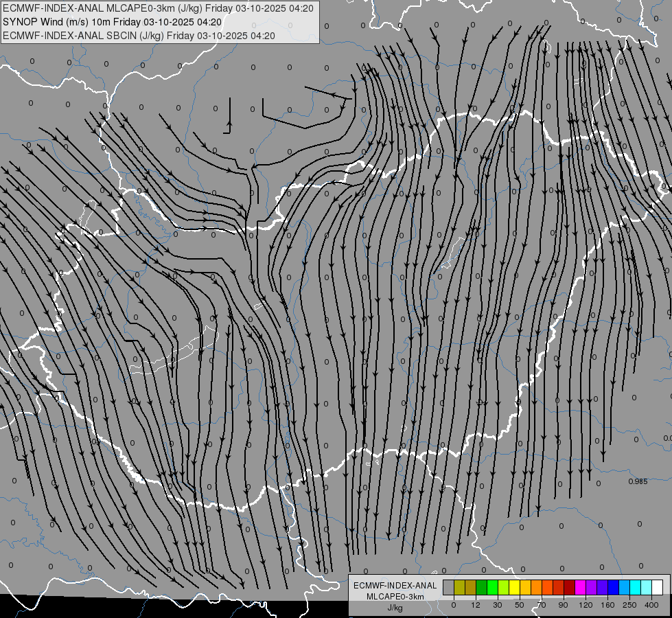
Task: Click the magenta legend swatch
Action: 580,587
